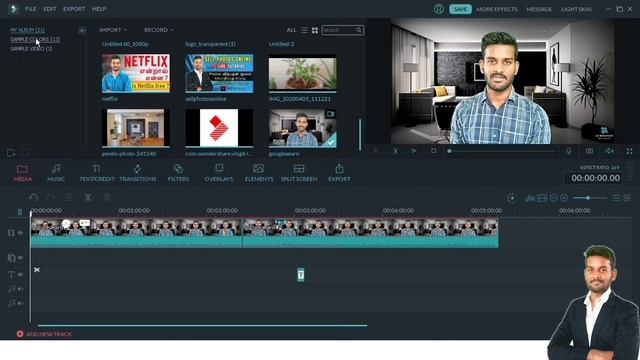
Task: Switch to storyboard view icon
Action: [627, 198]
